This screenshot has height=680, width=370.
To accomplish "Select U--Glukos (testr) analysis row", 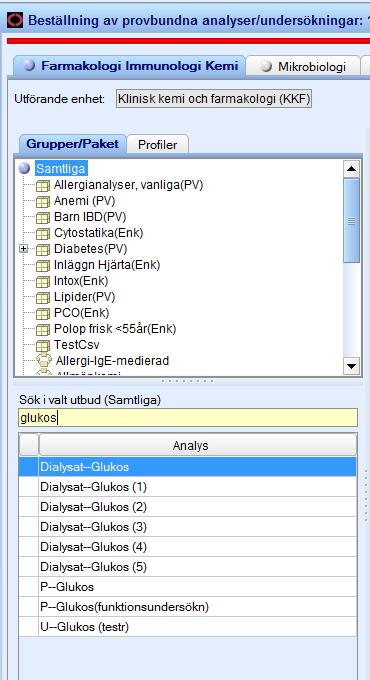I will coord(188,627).
